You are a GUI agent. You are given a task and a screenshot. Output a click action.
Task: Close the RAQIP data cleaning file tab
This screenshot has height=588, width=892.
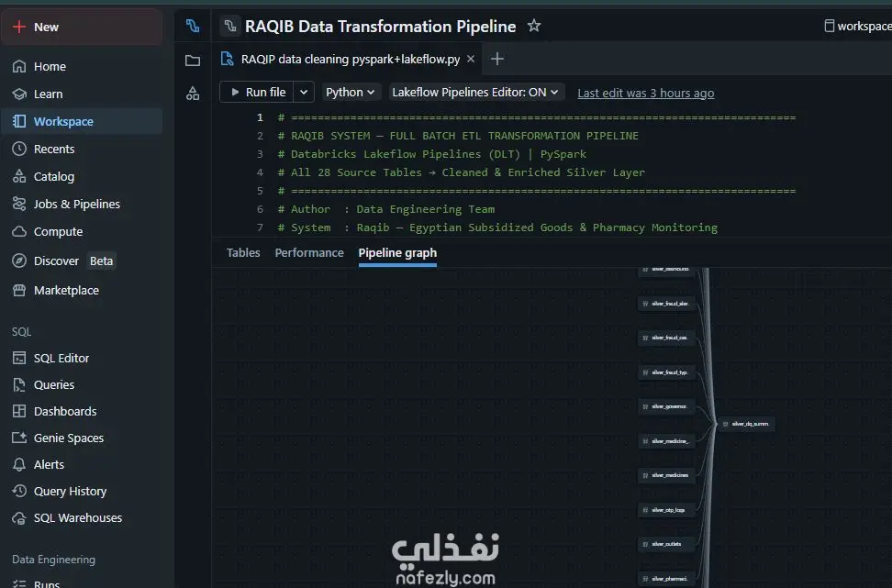[471, 59]
